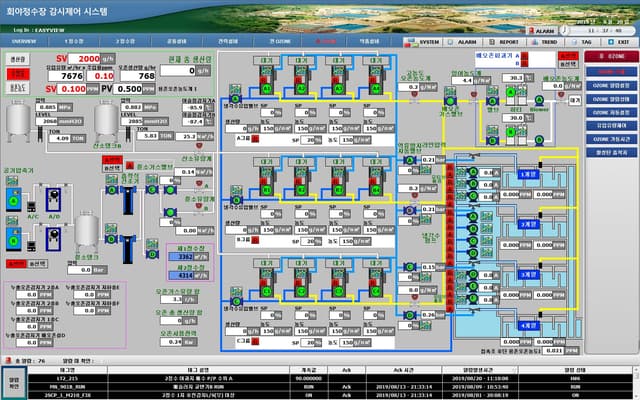
Task: Click valve C beside the 0.15 pressure reading
Action: pos(409,267)
